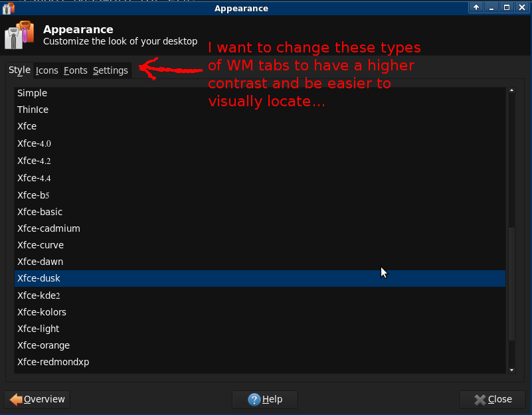532x415 pixels.
Task: Select the ThinIce theme
Action: 260,110
